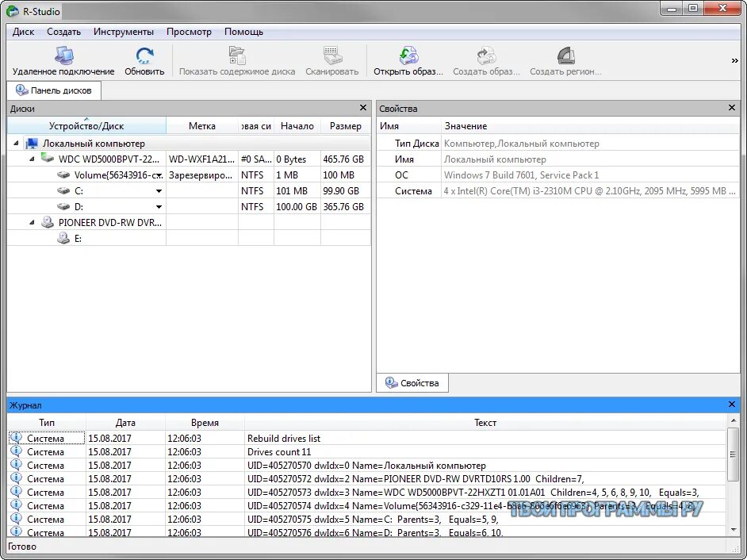
Task: Click info icon of UID=405270575 log entry
Action: [x=16, y=519]
